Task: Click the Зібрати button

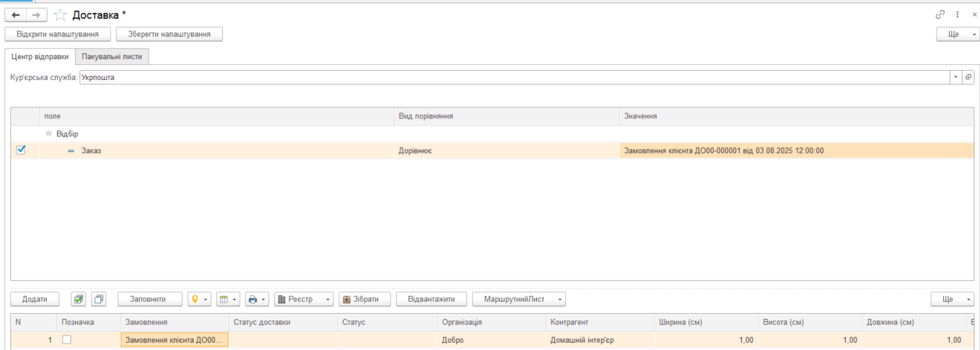Action: (365, 299)
